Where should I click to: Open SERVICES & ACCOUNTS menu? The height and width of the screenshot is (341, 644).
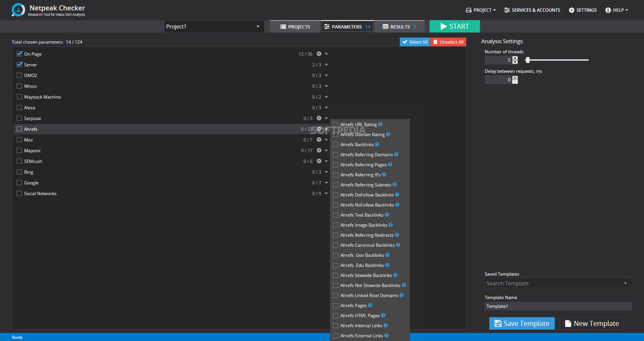pos(532,10)
